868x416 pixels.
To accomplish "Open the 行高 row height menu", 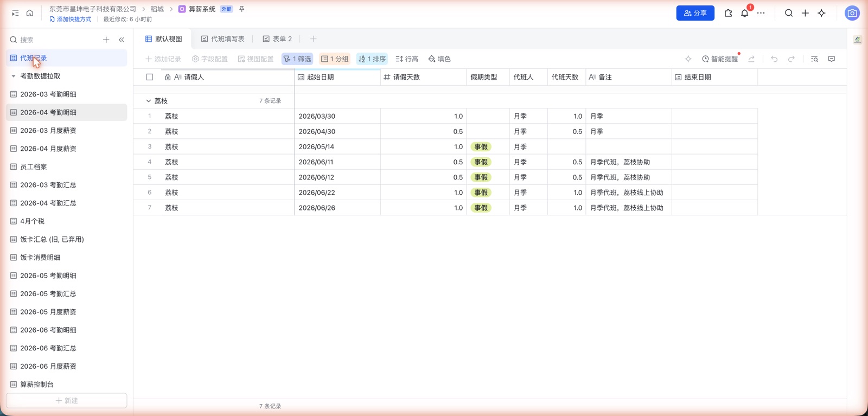I will coord(407,59).
